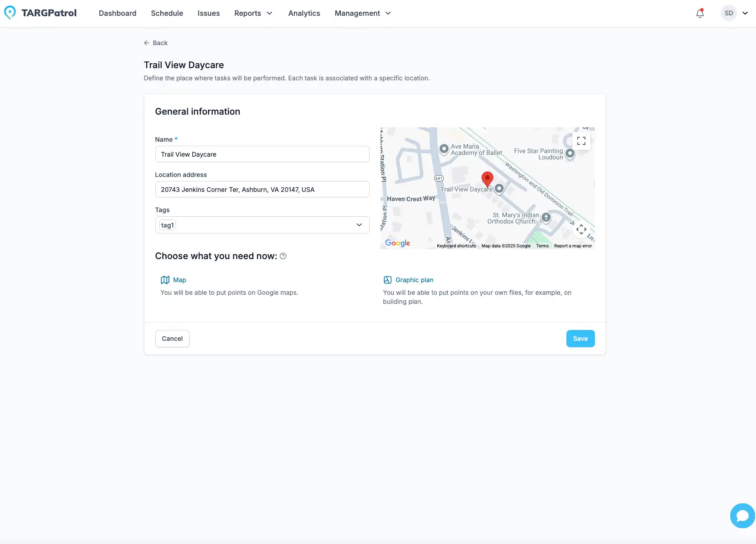Click the Haven Crest Way map label

pyautogui.click(x=411, y=199)
